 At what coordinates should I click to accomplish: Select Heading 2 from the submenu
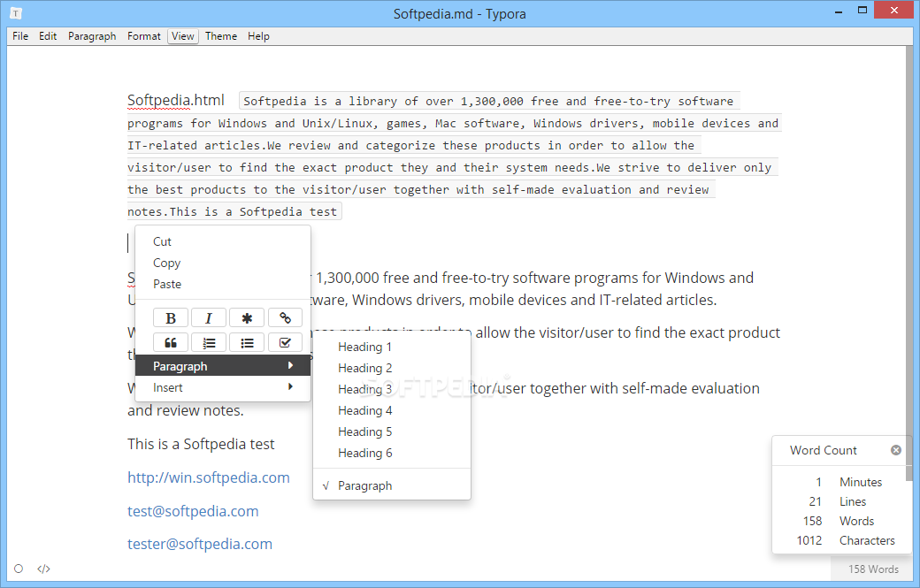[x=392, y=368]
